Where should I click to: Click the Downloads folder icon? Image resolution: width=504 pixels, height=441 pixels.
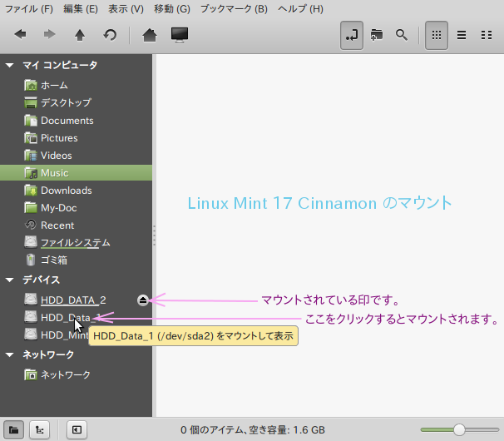click(31, 191)
